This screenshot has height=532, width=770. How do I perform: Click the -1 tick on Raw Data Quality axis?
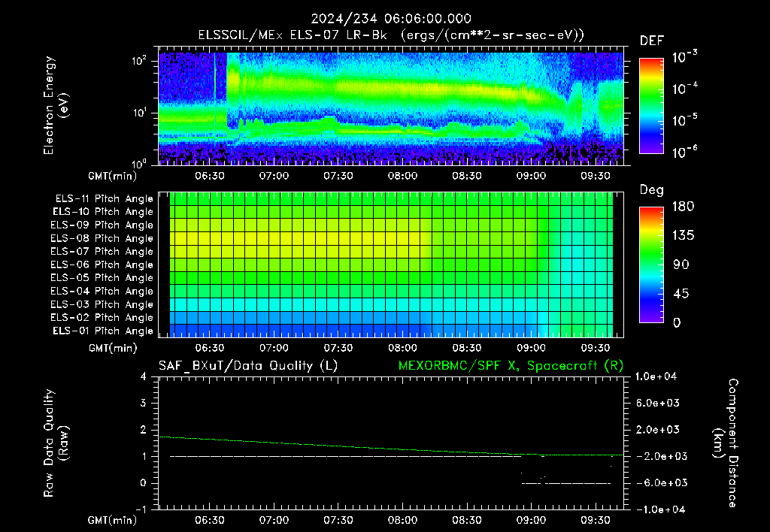click(x=141, y=509)
